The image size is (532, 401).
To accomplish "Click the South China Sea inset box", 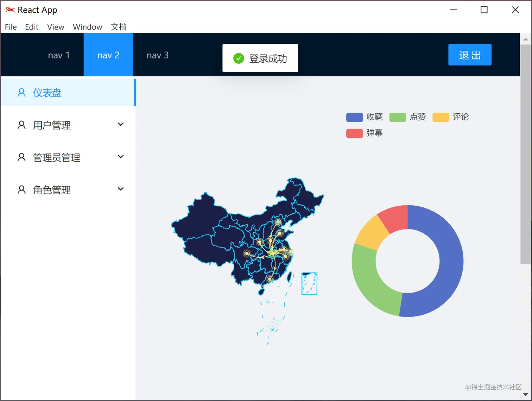I will pos(309,284).
